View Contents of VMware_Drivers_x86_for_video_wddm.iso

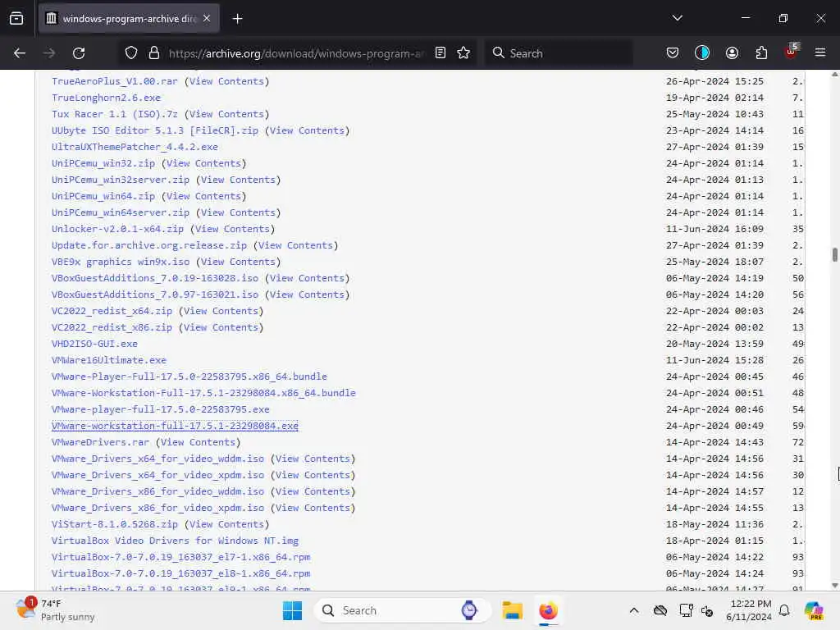point(313,491)
